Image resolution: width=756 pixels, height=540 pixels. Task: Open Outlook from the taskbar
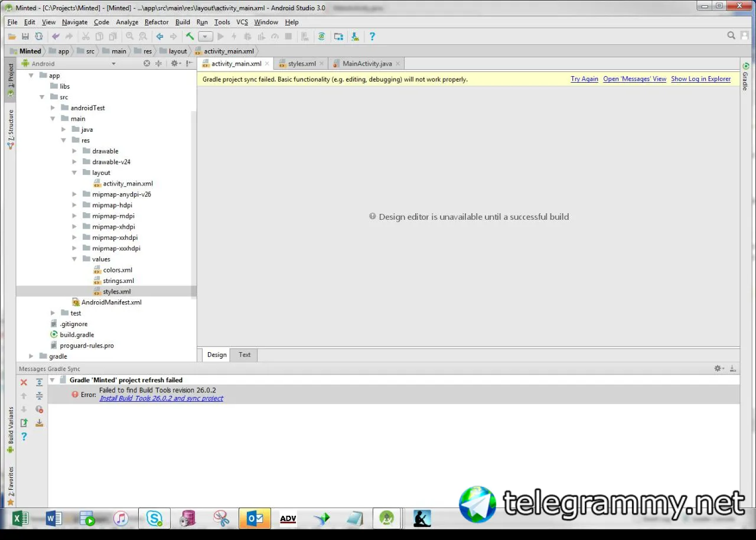pyautogui.click(x=255, y=519)
